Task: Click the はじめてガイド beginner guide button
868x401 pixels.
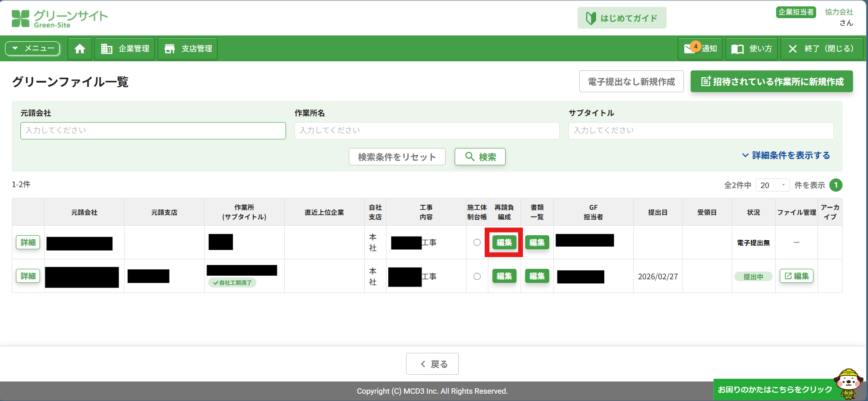Action: (622, 18)
